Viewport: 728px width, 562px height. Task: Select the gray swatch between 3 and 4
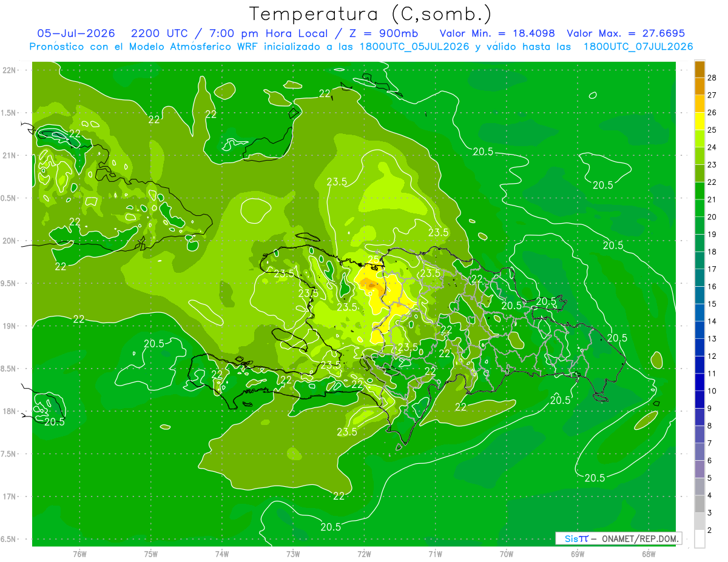[699, 504]
